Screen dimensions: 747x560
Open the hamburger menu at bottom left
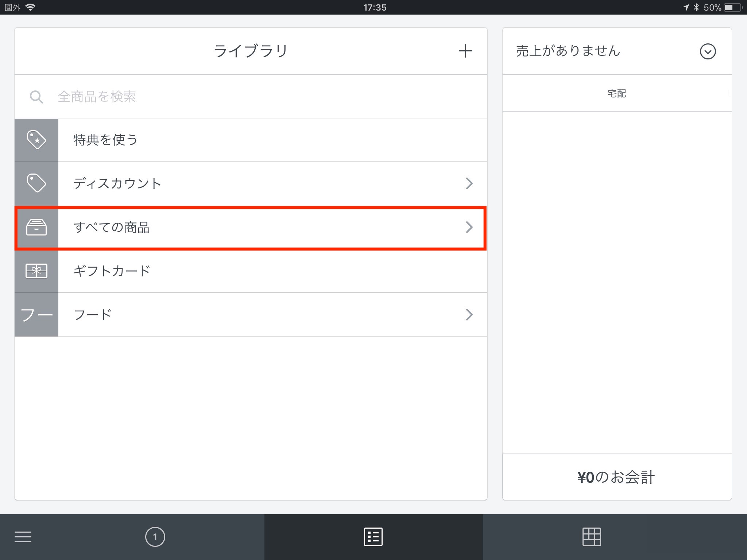coord(23,537)
